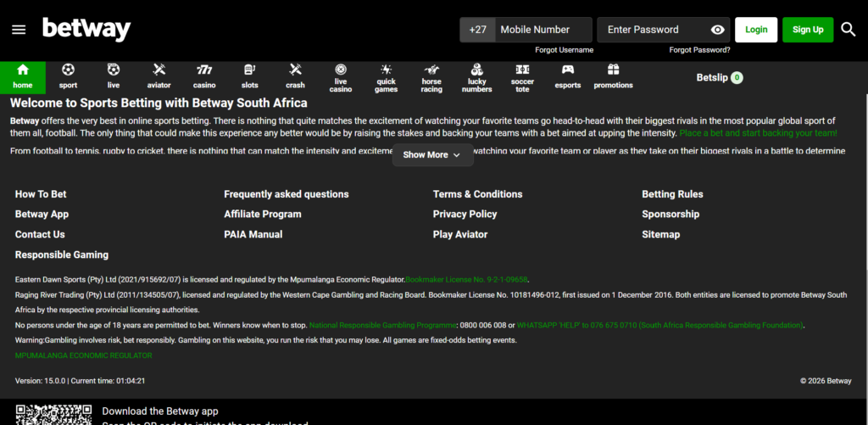Open the Betting Rules link
Screen dimensions: 868x425
click(672, 194)
